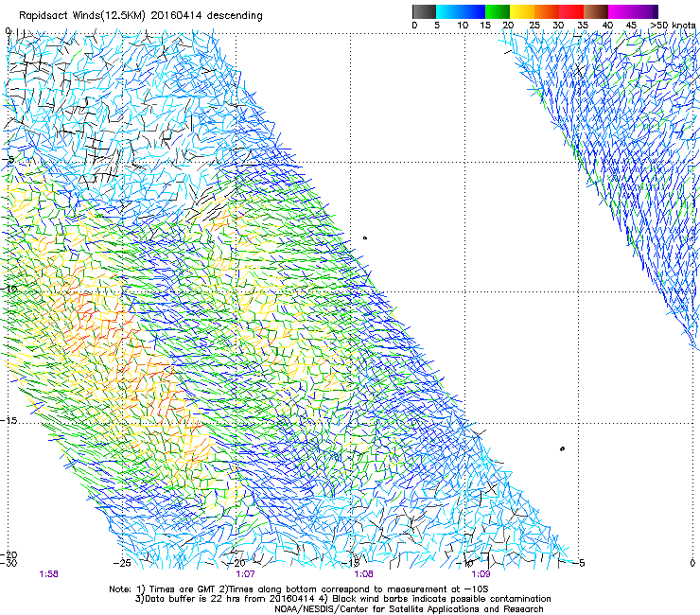Click the cyan-blue 5-15 knots legend segment

tap(461, 11)
